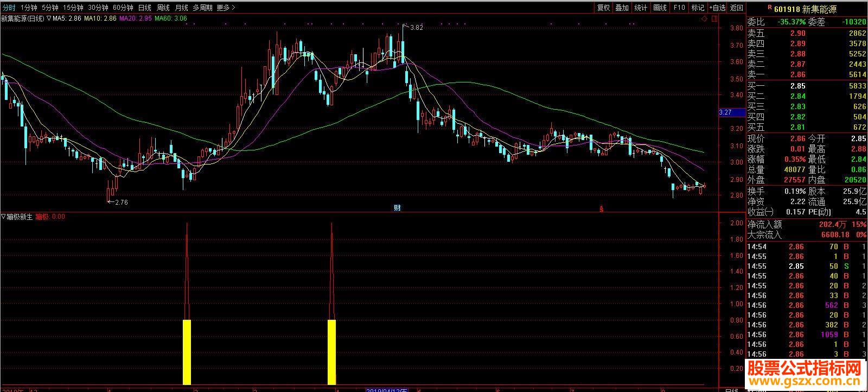The width and height of the screenshot is (868, 392).
Task: Click the 净流入额 202.4万 row
Action: point(807,224)
